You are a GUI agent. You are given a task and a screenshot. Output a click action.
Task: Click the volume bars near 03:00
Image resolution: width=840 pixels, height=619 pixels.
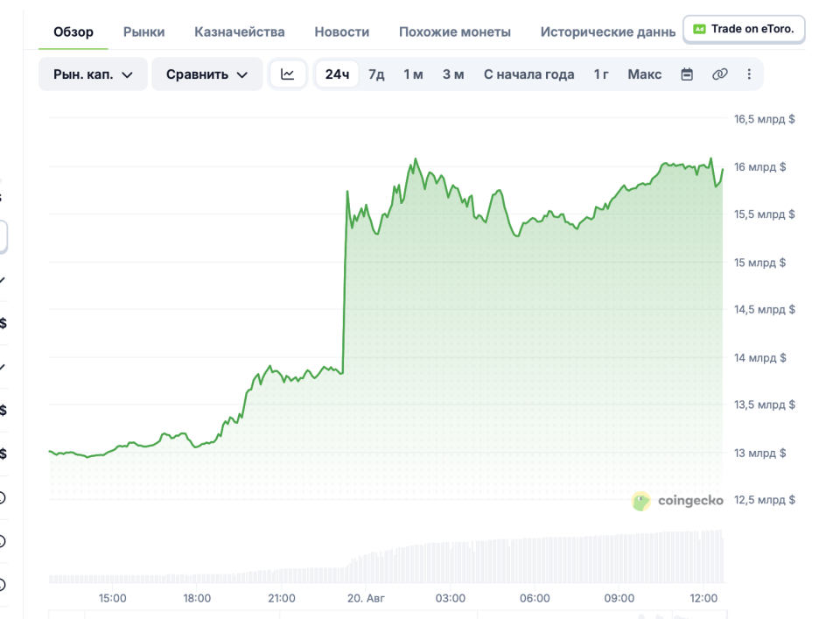pyautogui.click(x=451, y=563)
